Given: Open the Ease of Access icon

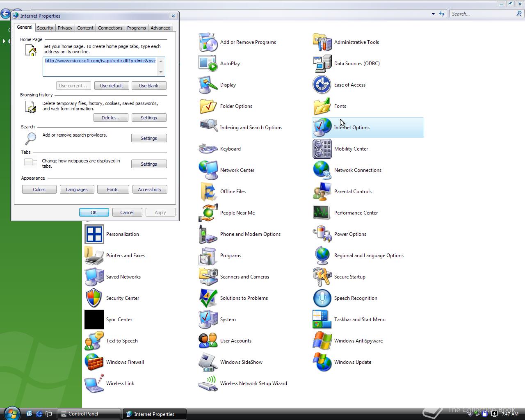Looking at the screenshot, I should pyautogui.click(x=322, y=85).
